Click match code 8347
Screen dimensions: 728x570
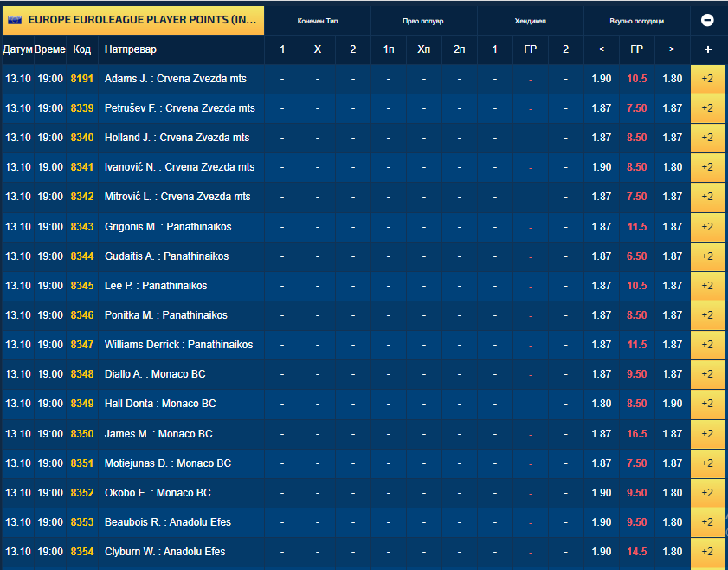pos(82,345)
